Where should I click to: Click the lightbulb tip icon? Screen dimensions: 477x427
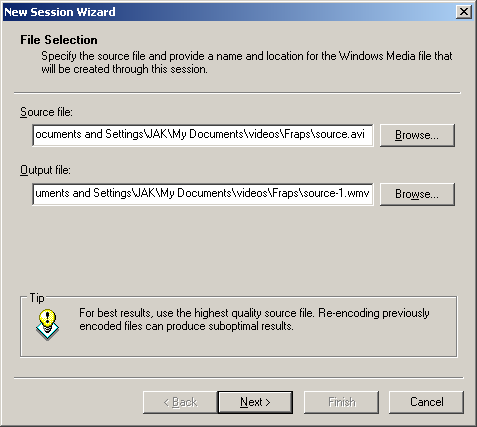pyautogui.click(x=47, y=324)
